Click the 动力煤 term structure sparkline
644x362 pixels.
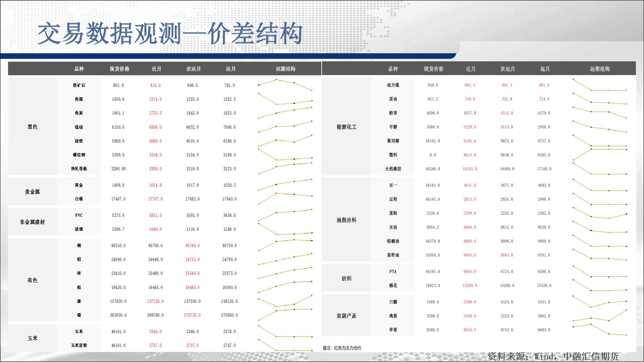(600, 85)
